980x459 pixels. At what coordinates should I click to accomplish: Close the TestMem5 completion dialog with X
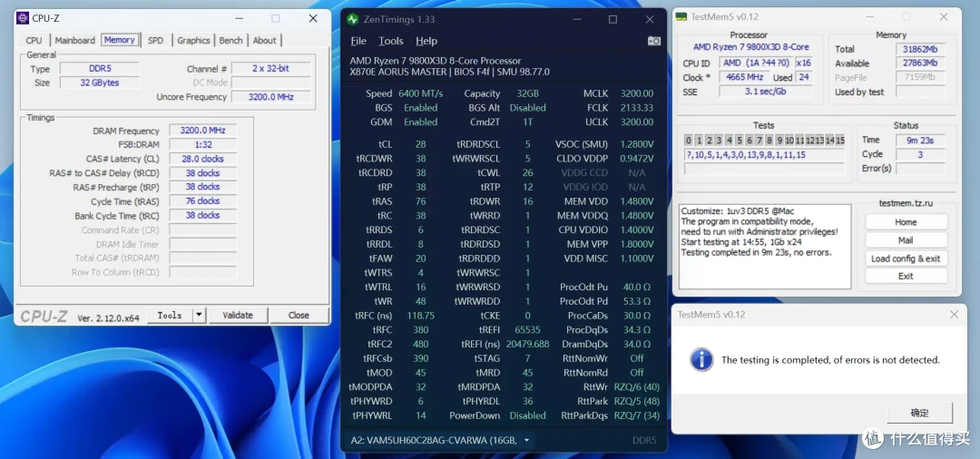pos(954,315)
